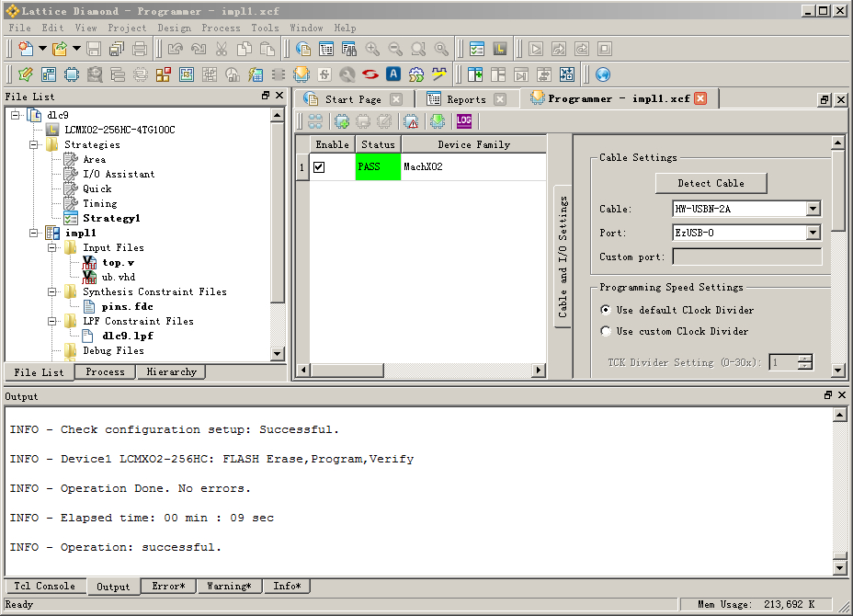Click the dark square icon with yellow L
Image resolution: width=853 pixels, height=616 pixels.
tap(499, 49)
